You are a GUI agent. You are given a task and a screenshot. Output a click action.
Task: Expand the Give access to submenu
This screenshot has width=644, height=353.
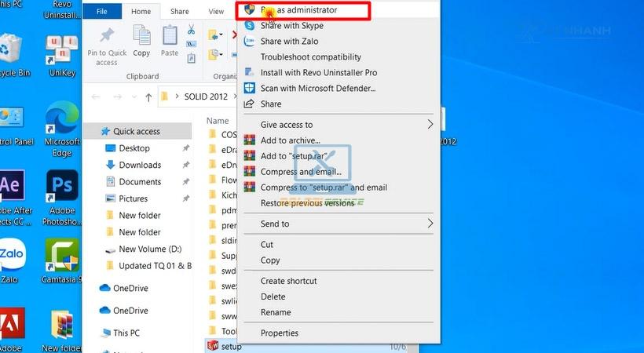coord(430,125)
